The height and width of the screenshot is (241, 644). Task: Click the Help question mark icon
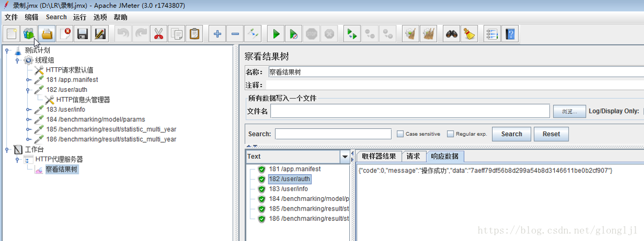coord(510,34)
